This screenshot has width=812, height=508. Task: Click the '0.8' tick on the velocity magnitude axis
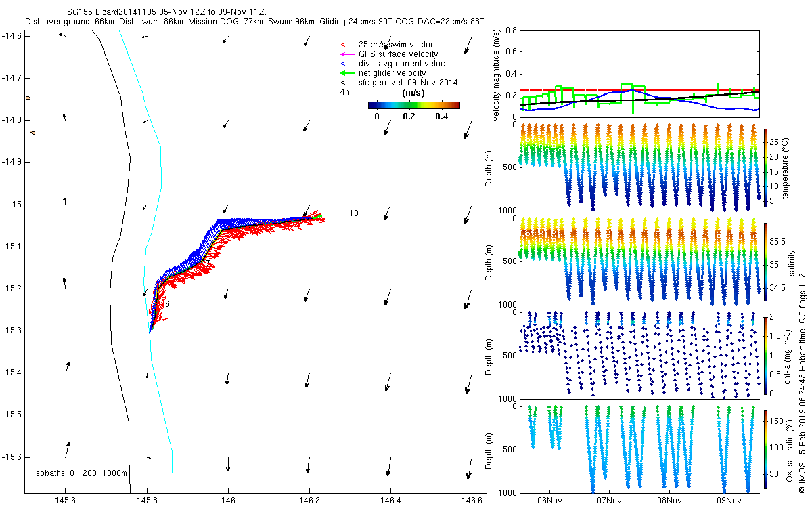(511, 31)
